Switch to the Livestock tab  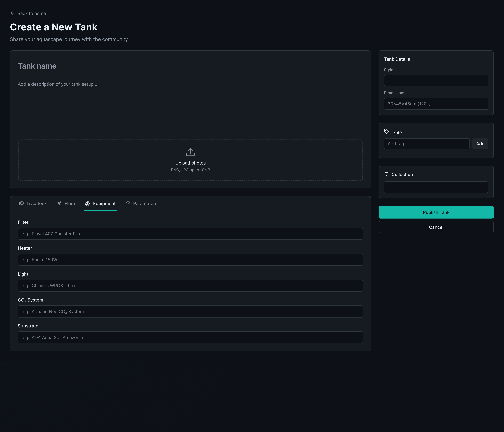pos(33,204)
